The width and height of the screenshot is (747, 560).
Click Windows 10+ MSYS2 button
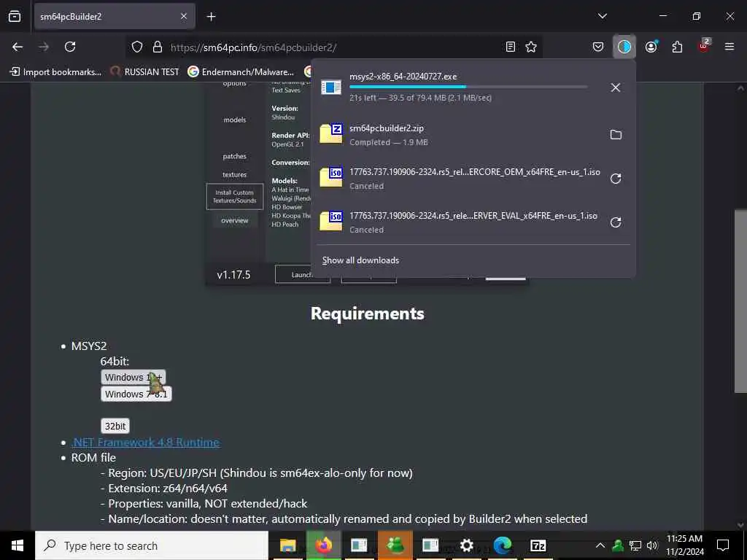(133, 377)
